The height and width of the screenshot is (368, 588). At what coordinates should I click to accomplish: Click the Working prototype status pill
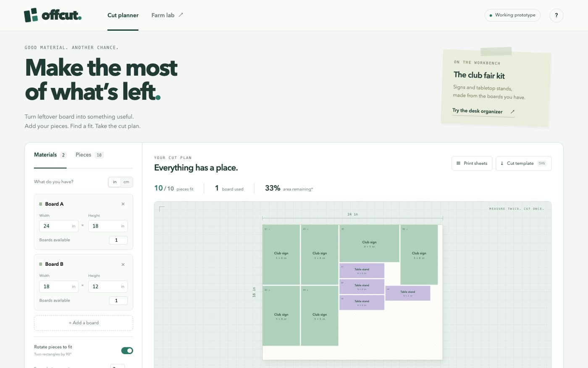tap(512, 15)
